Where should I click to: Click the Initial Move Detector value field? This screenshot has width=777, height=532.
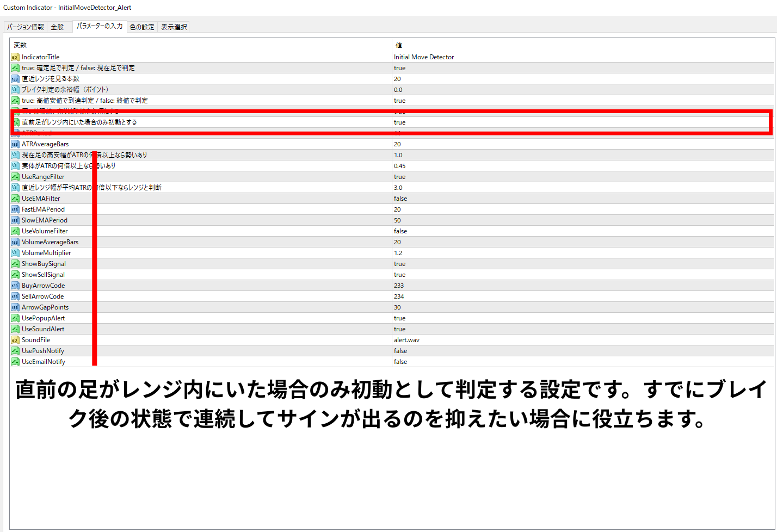click(424, 57)
